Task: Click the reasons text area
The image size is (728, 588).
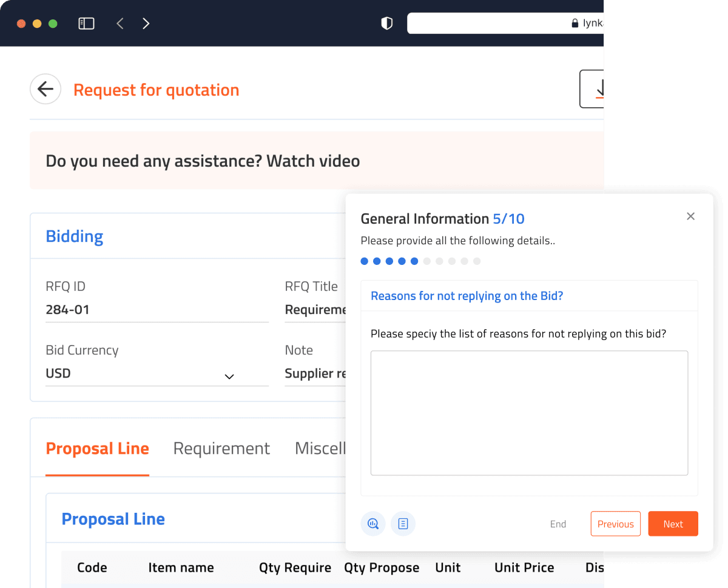Action: point(529,413)
